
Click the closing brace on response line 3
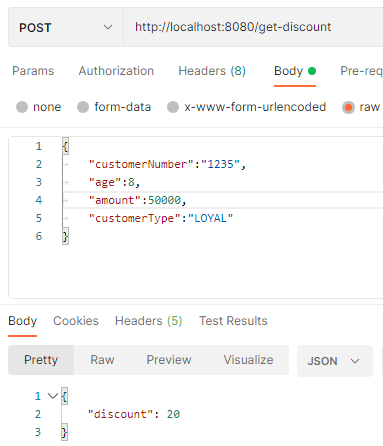(x=64, y=432)
